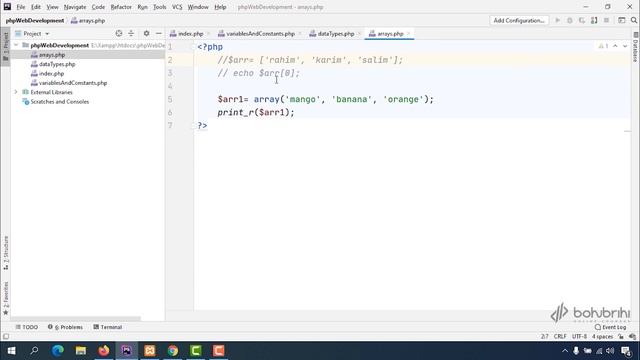The width and height of the screenshot is (640, 360).
Task: Select Scratches and Consoles node
Action: (60, 102)
